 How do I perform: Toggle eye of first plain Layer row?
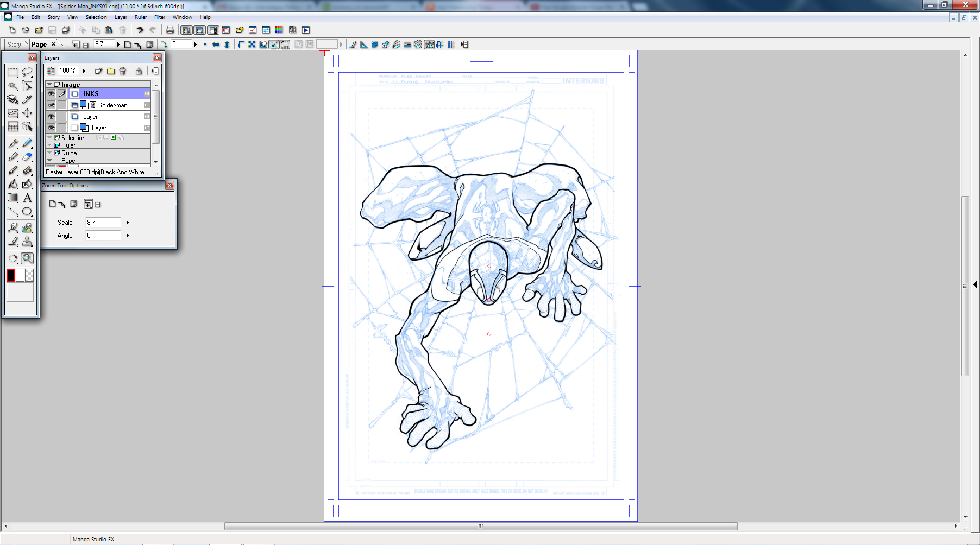tap(51, 117)
